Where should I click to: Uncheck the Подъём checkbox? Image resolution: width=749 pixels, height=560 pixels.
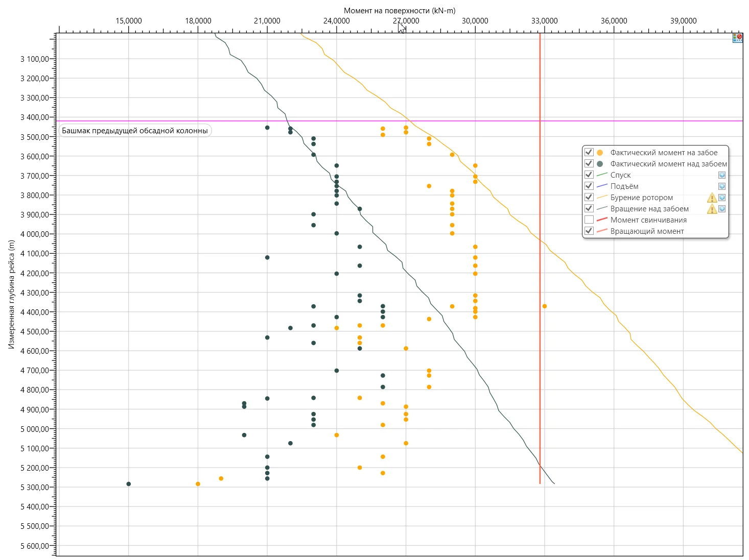tap(589, 186)
